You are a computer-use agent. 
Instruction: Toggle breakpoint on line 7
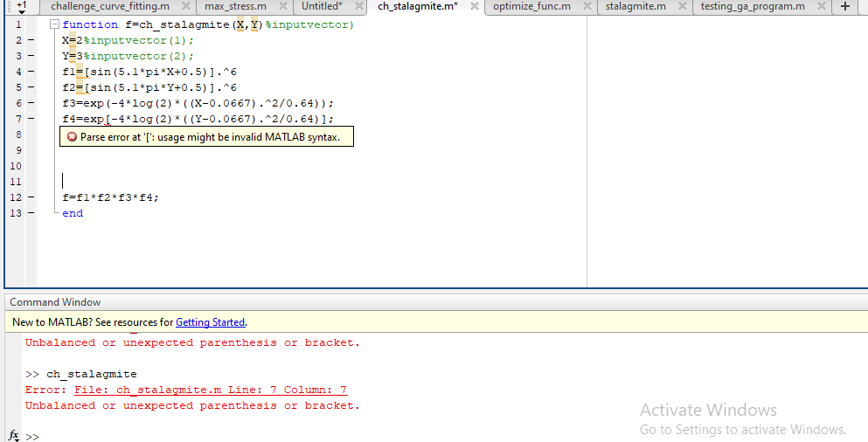[31, 119]
